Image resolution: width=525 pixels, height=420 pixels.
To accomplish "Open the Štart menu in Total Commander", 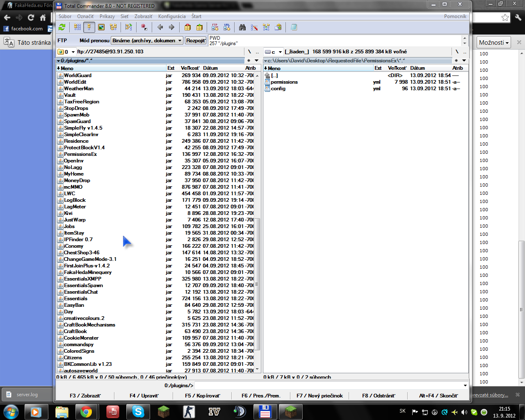I will tap(196, 16).
